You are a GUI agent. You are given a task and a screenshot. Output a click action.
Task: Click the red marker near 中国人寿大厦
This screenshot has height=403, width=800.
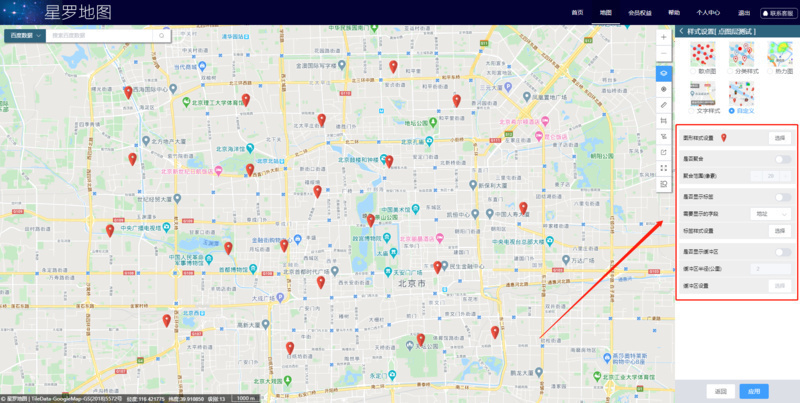(523, 208)
